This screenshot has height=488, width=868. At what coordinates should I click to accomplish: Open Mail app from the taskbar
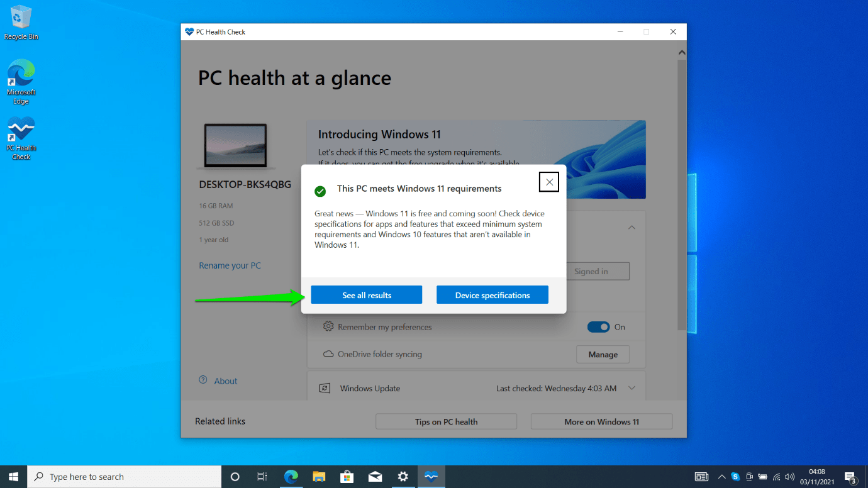tap(375, 477)
